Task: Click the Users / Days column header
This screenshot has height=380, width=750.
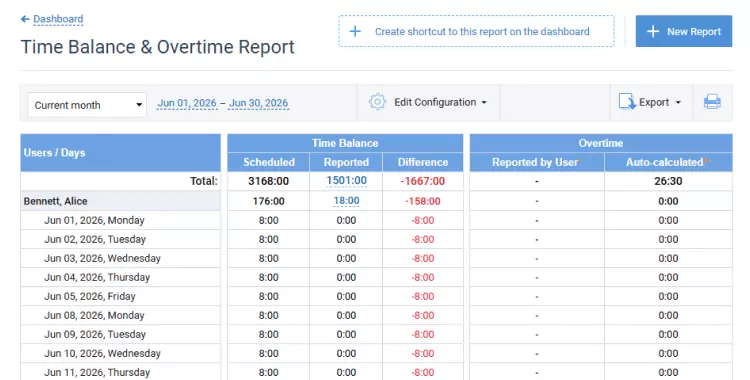Action: pos(121,153)
